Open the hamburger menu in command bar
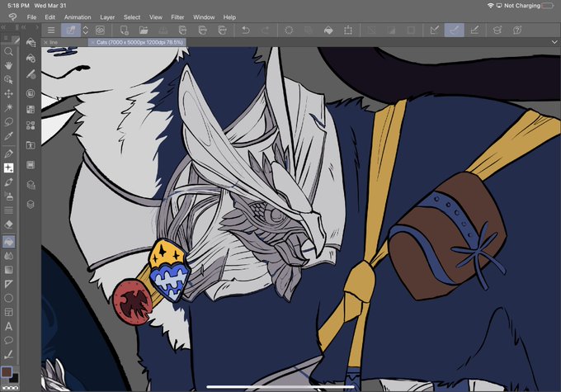 (x=51, y=30)
